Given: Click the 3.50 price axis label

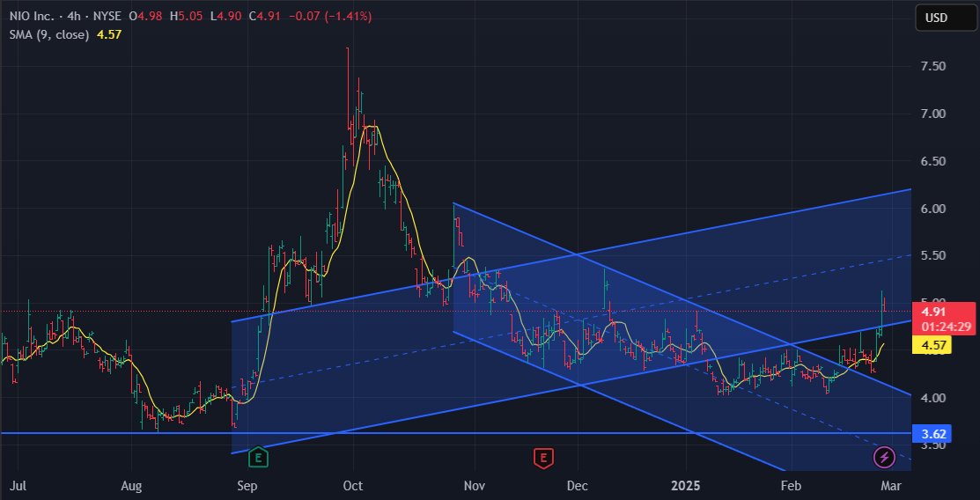Looking at the screenshot, I should pos(932,445).
